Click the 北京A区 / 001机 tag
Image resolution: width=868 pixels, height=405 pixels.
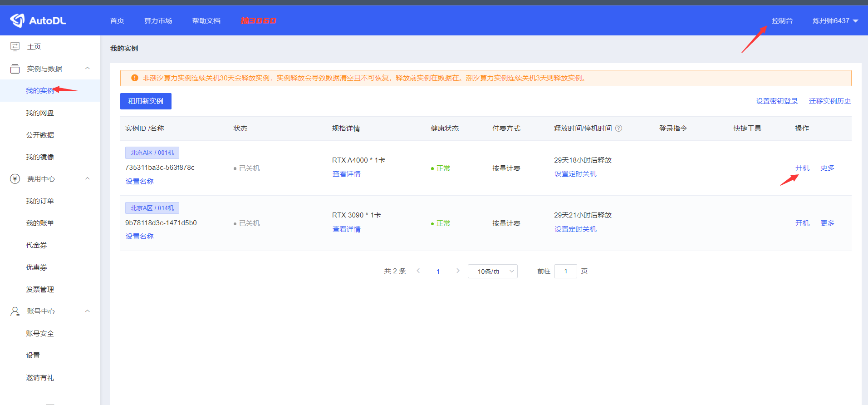point(152,153)
